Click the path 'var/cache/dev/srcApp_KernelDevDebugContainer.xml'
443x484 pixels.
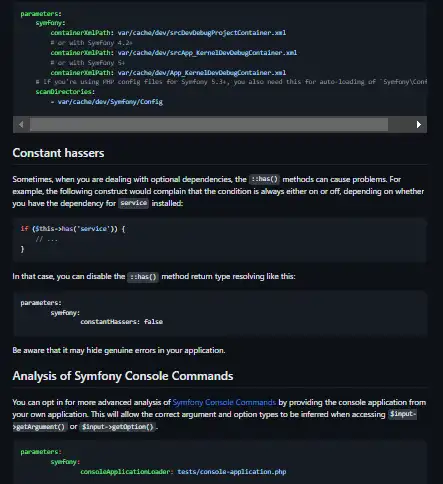[x=207, y=53]
